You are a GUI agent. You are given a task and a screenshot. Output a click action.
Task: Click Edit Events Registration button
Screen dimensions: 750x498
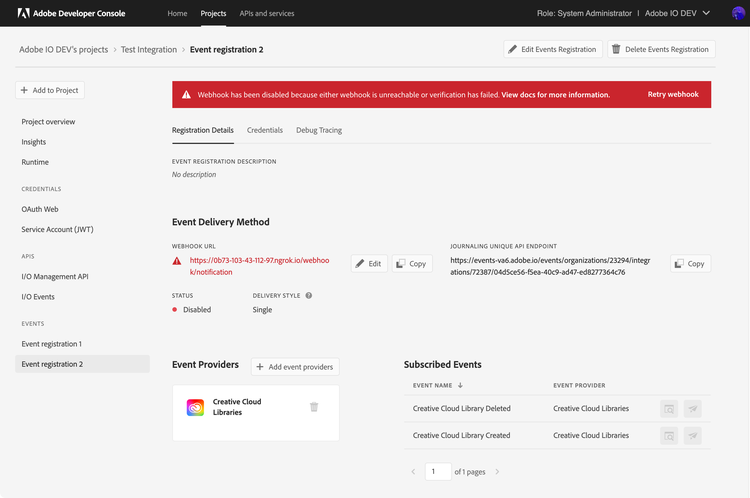(552, 49)
